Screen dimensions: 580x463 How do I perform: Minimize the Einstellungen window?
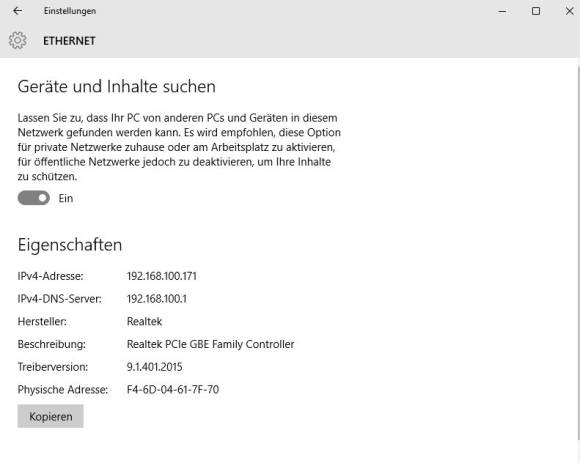pyautogui.click(x=502, y=11)
